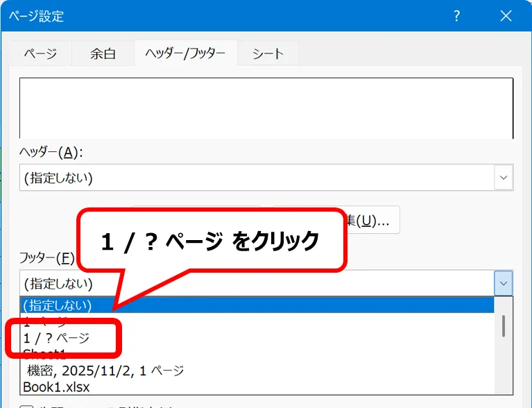Click the ヘッダー combo box field
Viewport: 532px width, 408px height.
[x=257, y=178]
